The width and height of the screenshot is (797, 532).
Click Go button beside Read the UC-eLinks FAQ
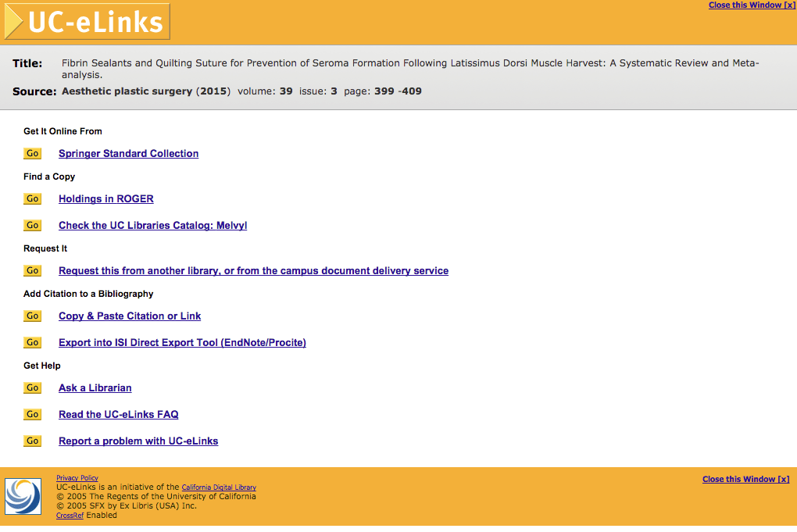click(33, 414)
